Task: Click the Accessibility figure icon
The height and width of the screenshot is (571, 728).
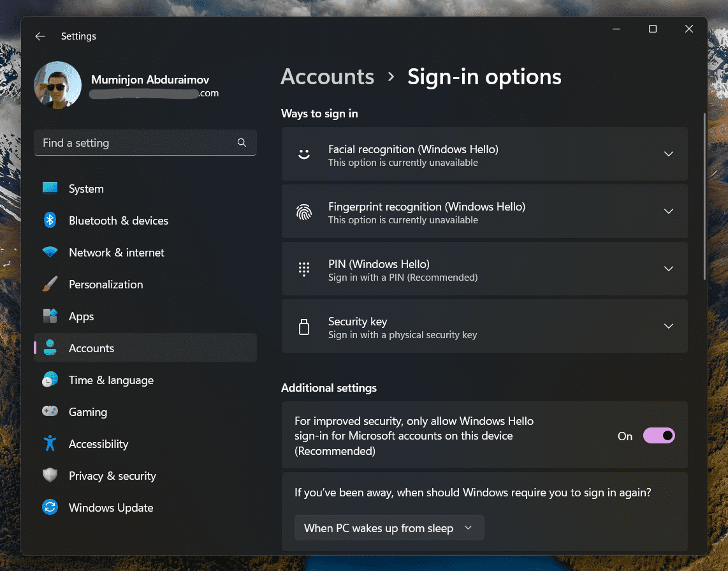Action: (x=50, y=443)
